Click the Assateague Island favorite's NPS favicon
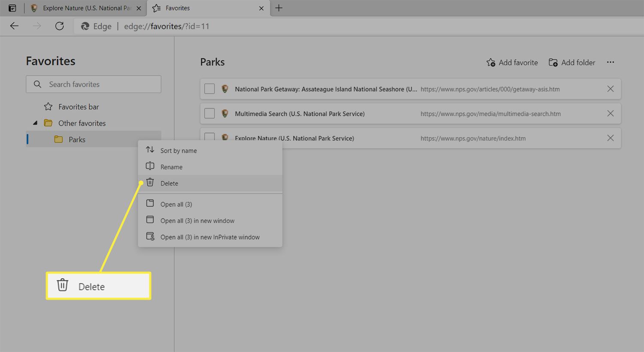644x352 pixels. tap(225, 89)
